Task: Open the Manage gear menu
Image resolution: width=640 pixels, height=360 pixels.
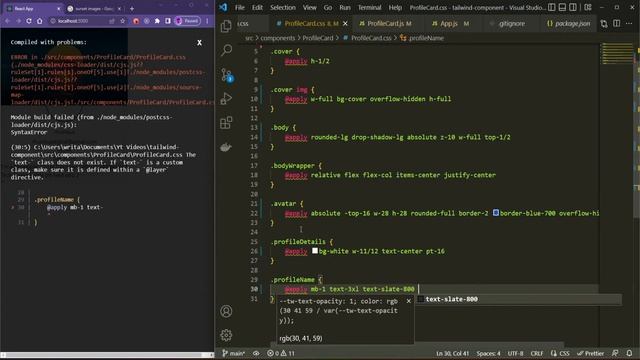Action: coord(226,335)
